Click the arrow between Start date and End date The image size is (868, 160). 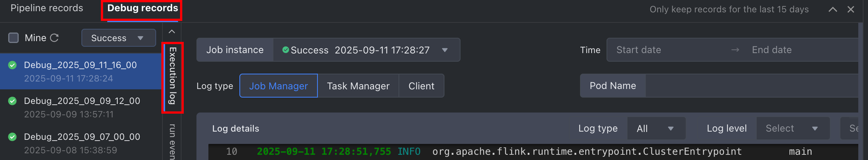735,50
